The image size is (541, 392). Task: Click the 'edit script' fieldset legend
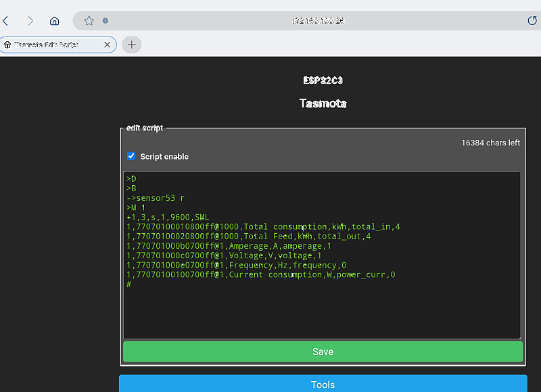coord(145,128)
